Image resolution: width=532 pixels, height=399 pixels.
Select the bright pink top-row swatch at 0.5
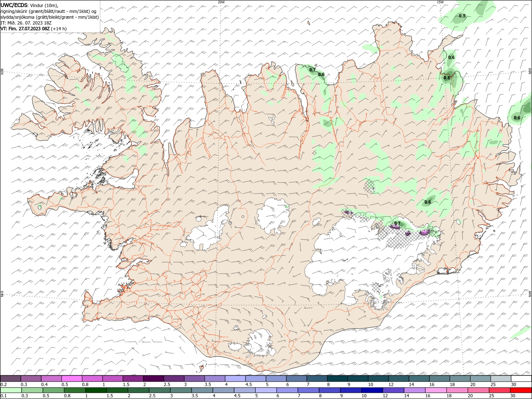click(71, 379)
